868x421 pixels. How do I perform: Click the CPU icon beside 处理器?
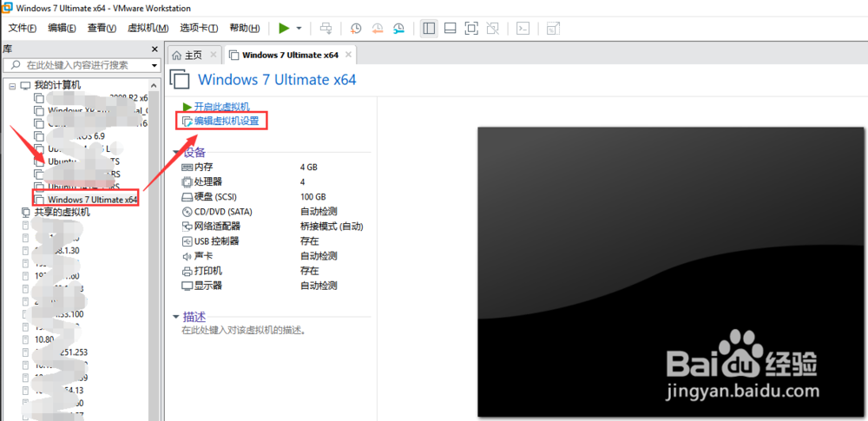click(x=187, y=181)
